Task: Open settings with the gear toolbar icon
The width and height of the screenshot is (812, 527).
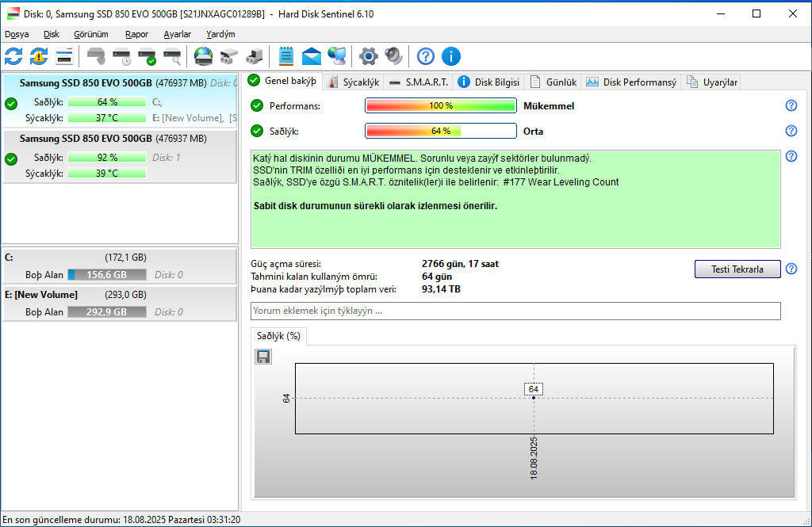Action: pos(368,56)
